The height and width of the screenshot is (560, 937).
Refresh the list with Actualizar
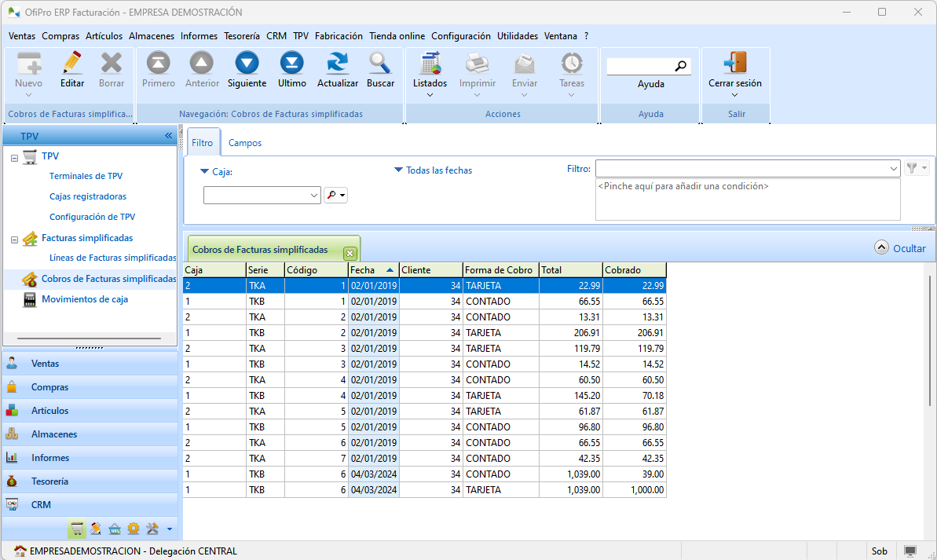(338, 64)
